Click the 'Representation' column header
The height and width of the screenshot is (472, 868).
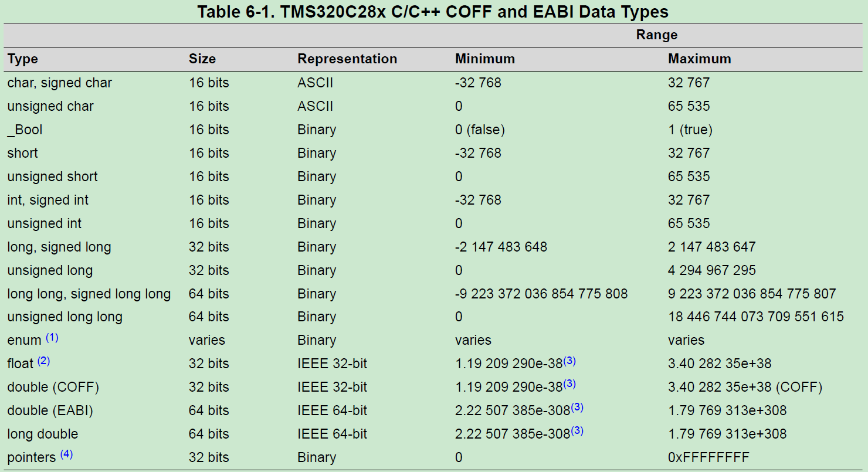point(347,59)
